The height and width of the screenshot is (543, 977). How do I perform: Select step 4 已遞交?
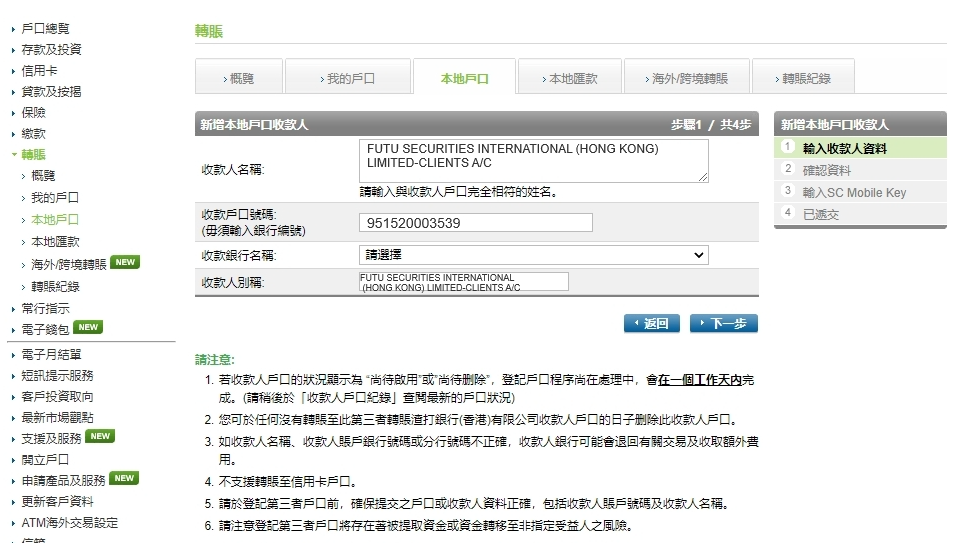point(860,214)
